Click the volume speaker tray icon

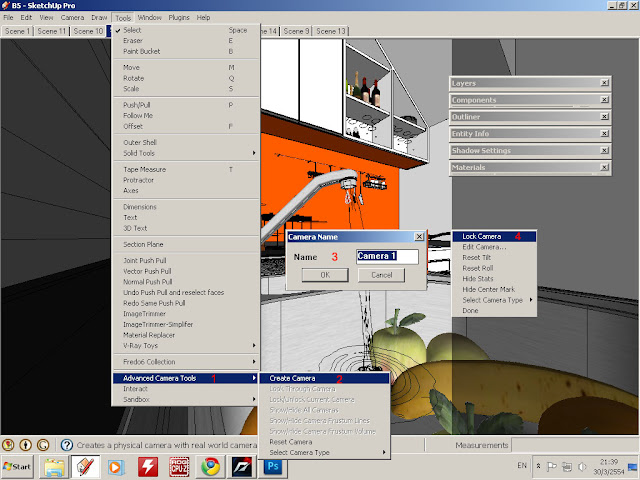coord(582,466)
